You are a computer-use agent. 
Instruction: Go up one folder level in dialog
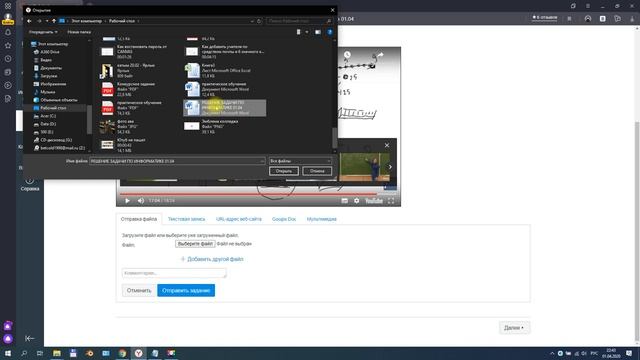[54, 21]
